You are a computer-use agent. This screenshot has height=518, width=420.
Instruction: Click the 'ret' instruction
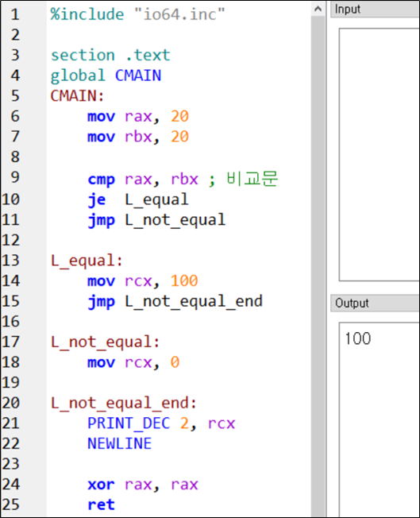click(101, 504)
